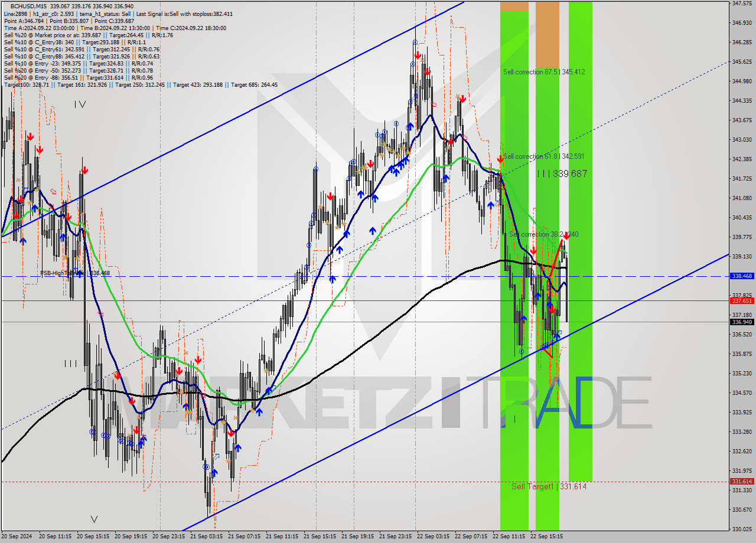Screen dimensions: 756x543
Task: Click the 335.875 price axis label
Action: click(742, 354)
